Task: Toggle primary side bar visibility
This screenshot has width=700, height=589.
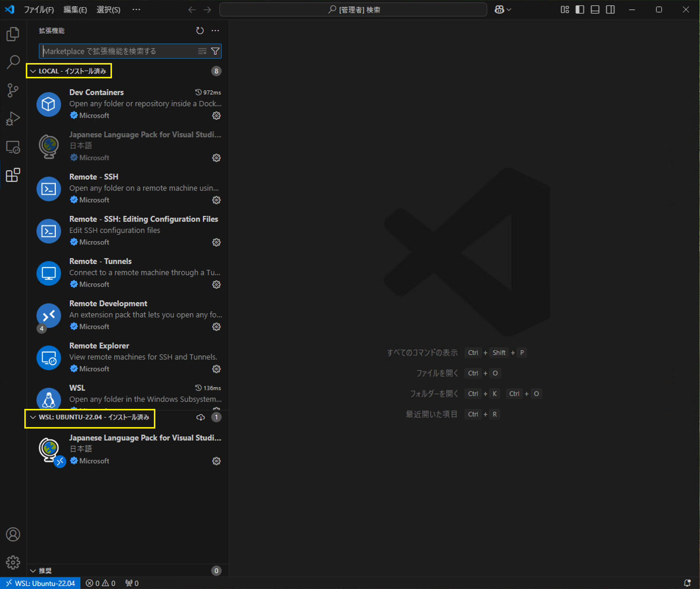Action: [x=580, y=10]
